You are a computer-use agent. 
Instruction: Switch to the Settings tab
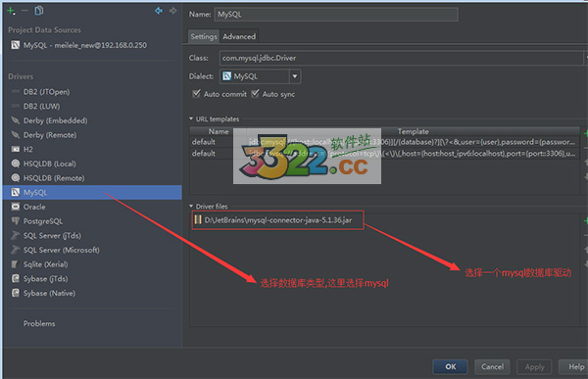point(204,36)
